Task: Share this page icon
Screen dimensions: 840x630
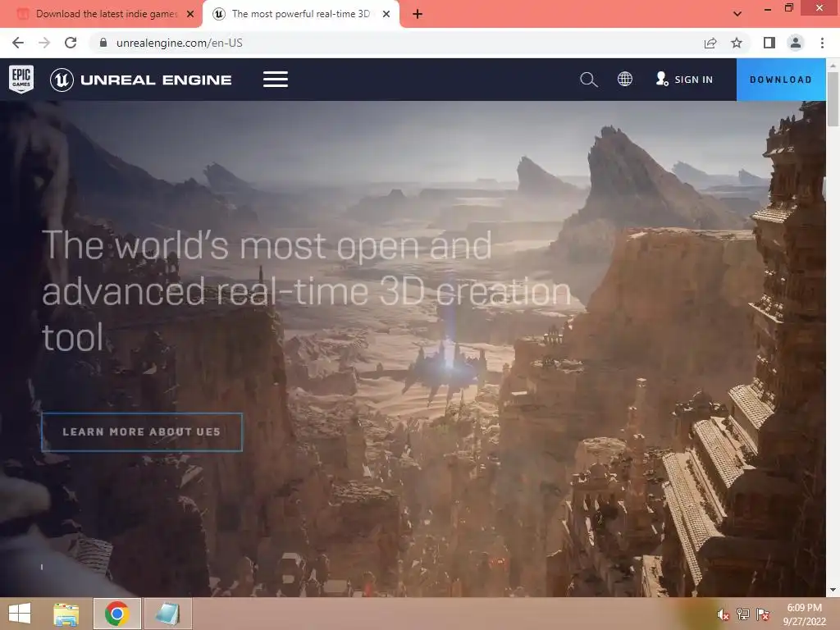Action: tap(710, 43)
